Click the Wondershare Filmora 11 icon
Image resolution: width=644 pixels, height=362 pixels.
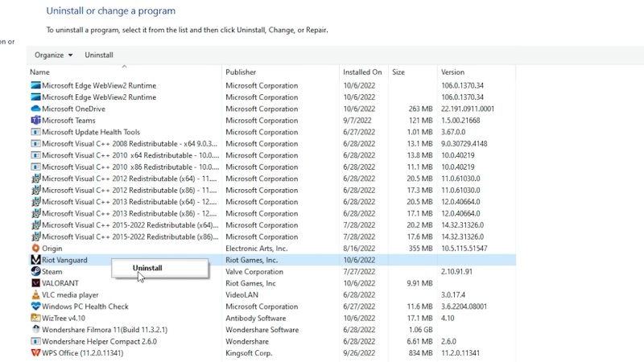pos(35,330)
